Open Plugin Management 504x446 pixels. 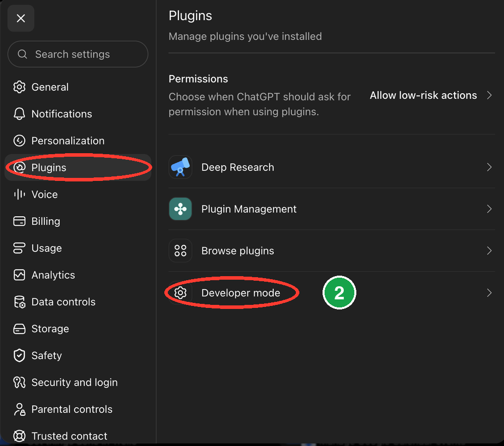pos(332,209)
